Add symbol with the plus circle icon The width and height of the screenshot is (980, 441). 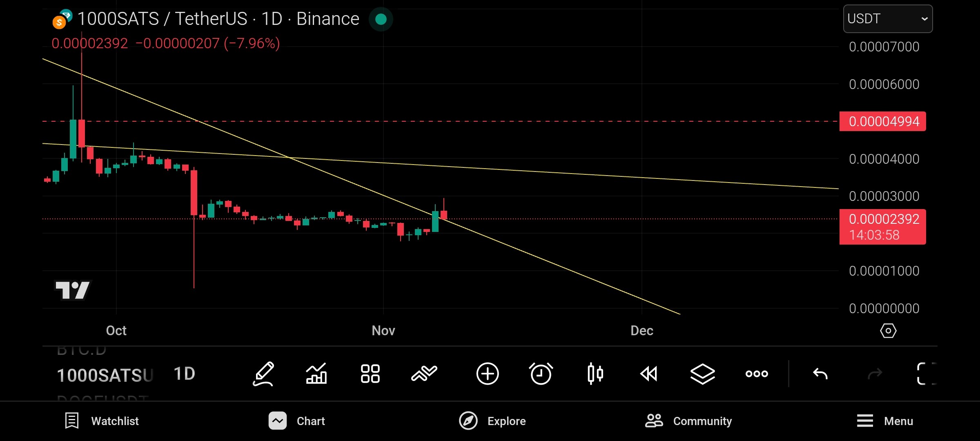488,374
